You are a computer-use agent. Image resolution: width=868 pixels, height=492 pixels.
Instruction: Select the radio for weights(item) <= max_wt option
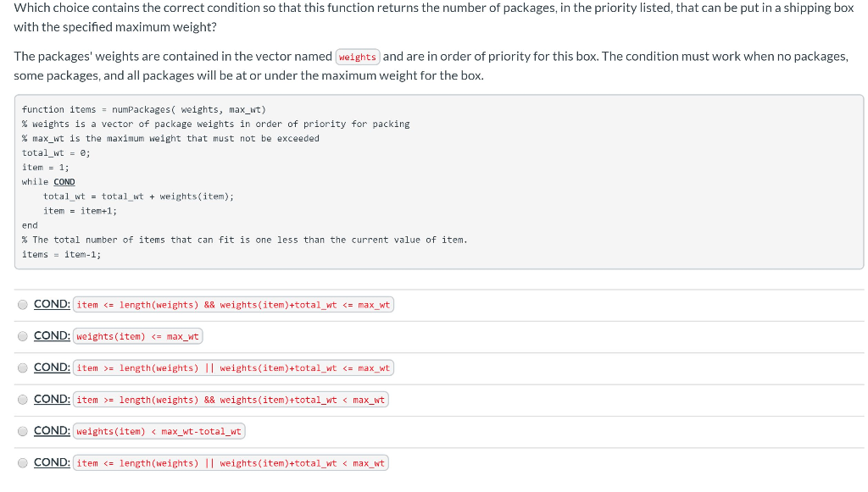[x=22, y=335]
